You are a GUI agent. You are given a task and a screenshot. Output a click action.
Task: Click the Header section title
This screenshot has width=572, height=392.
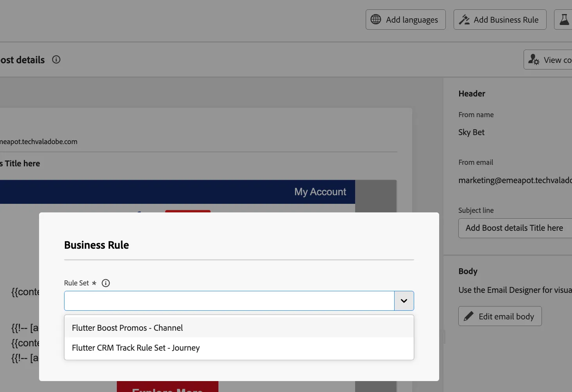pyautogui.click(x=472, y=93)
